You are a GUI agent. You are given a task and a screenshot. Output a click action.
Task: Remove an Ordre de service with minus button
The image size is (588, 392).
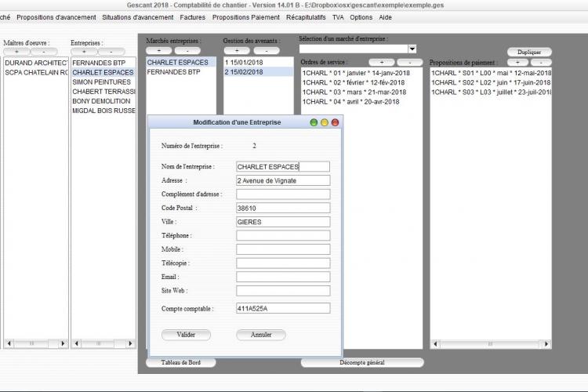click(x=410, y=62)
